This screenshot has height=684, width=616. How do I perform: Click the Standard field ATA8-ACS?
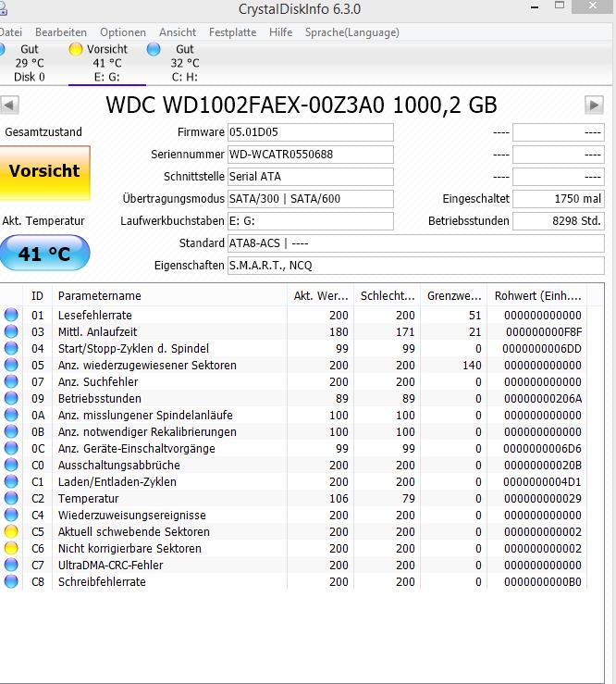[x=416, y=243]
